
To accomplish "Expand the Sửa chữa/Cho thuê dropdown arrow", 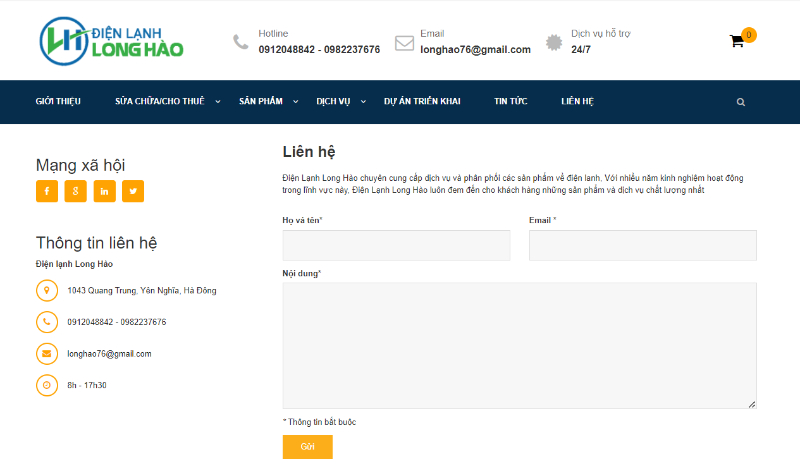I will [x=218, y=102].
